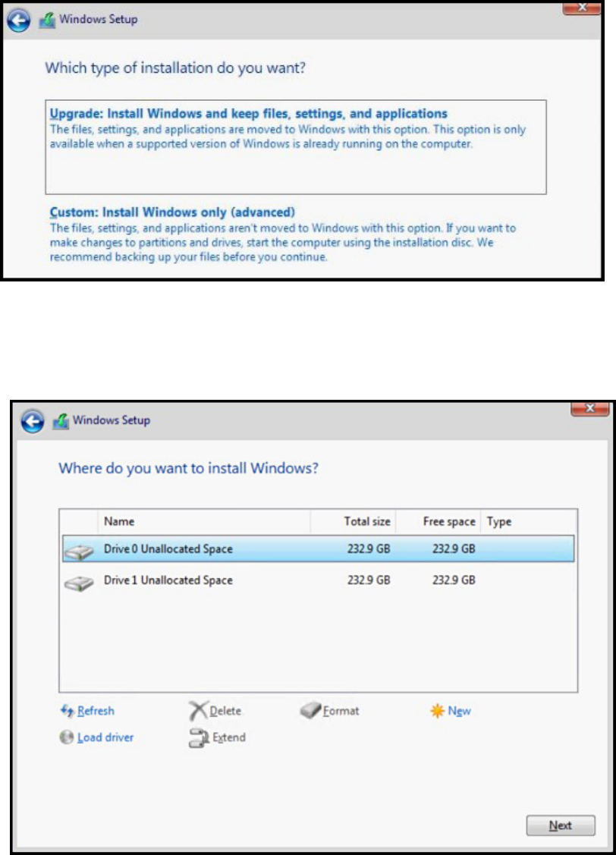Click the Name column header

pyautogui.click(x=119, y=521)
